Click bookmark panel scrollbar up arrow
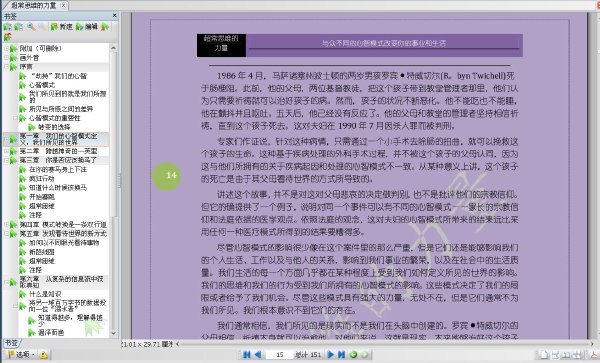600x363 pixels. coord(113,48)
